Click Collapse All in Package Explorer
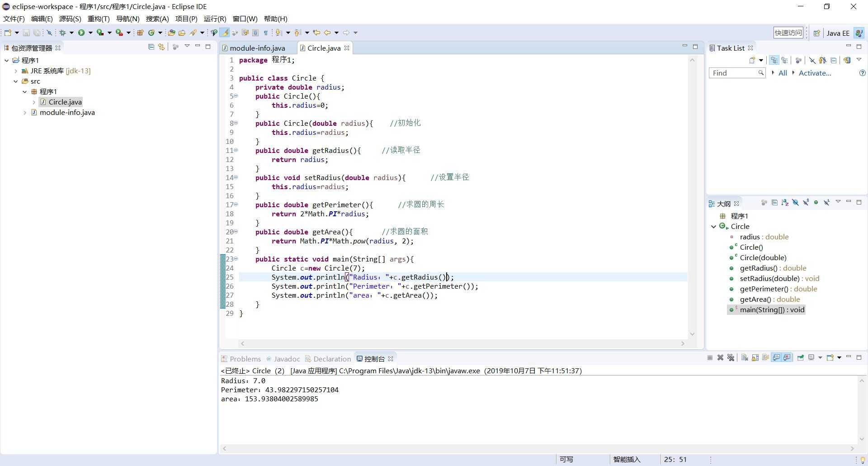This screenshot has width=868, height=466. click(x=151, y=47)
